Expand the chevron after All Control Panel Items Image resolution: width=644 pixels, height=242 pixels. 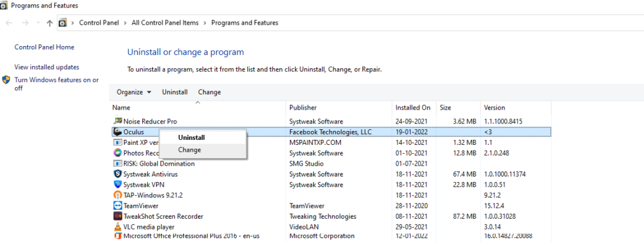[205, 23]
